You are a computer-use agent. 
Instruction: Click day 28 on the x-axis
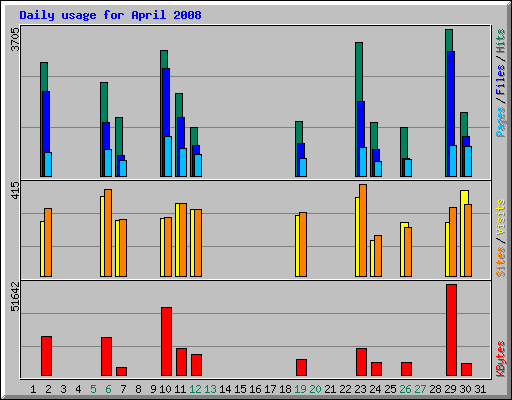tap(435, 389)
